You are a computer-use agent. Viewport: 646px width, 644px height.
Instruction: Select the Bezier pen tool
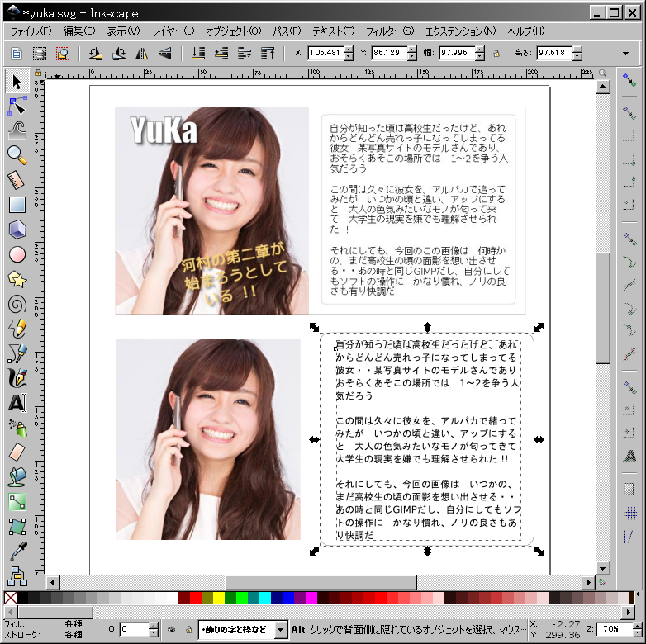(x=17, y=353)
